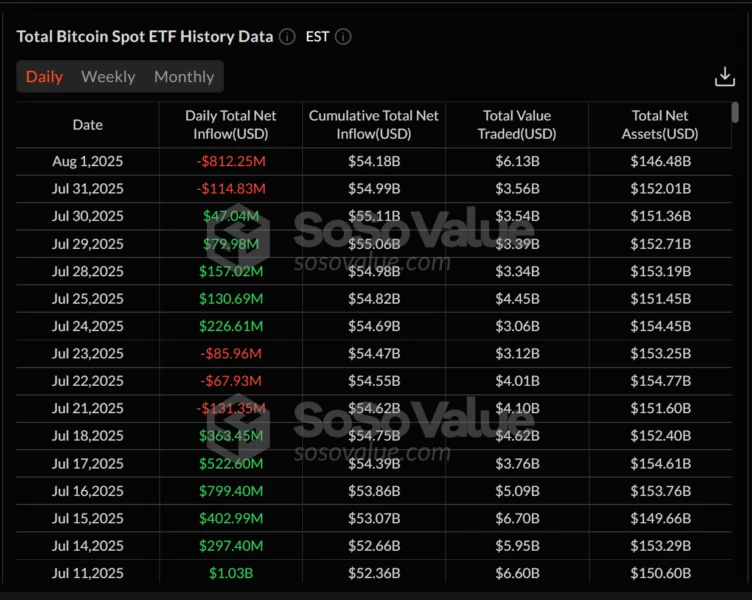Click the $153.29B net assets cell

[x=660, y=545]
